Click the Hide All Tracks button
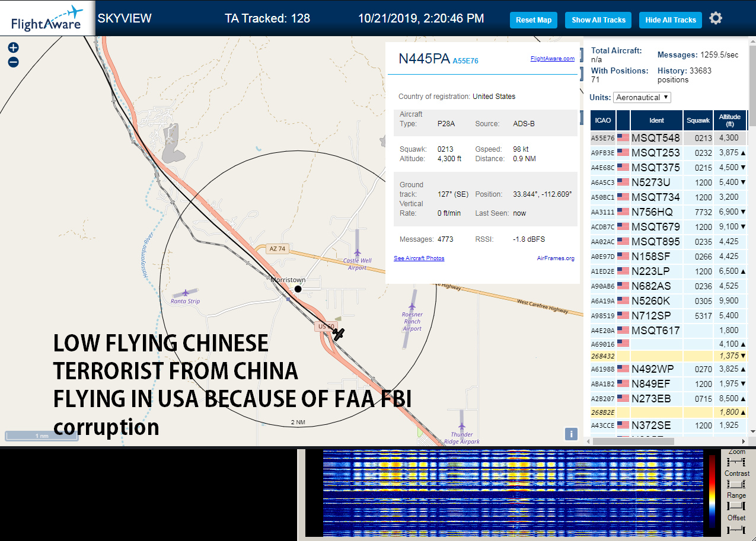 pos(671,20)
